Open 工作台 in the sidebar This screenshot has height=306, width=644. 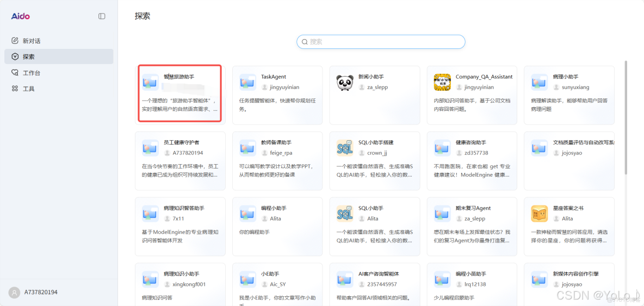pos(59,73)
